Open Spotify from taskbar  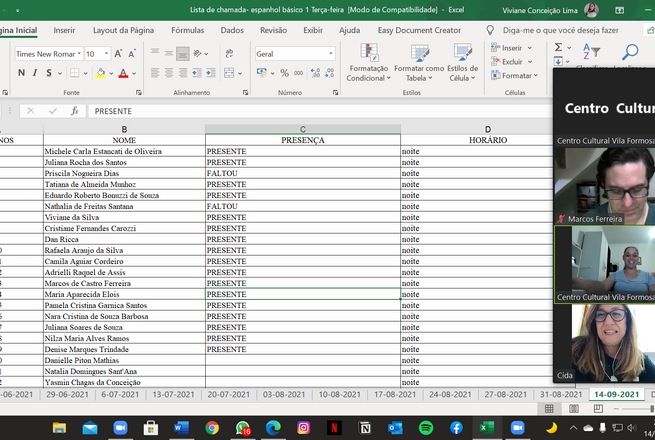tap(426, 428)
